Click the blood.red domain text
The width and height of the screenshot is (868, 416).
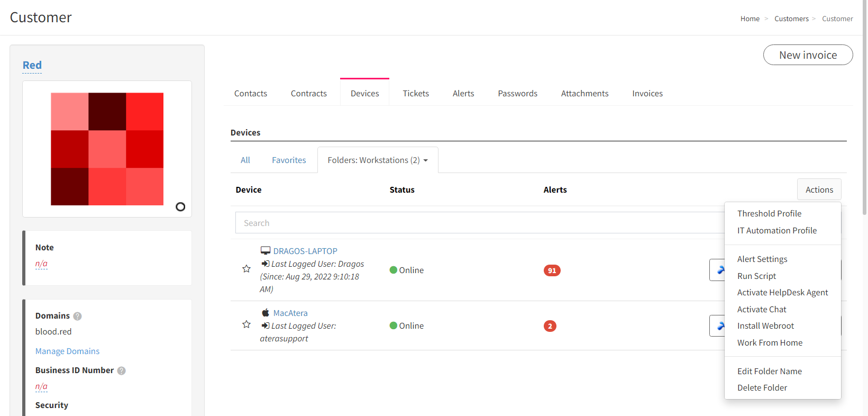click(x=53, y=331)
